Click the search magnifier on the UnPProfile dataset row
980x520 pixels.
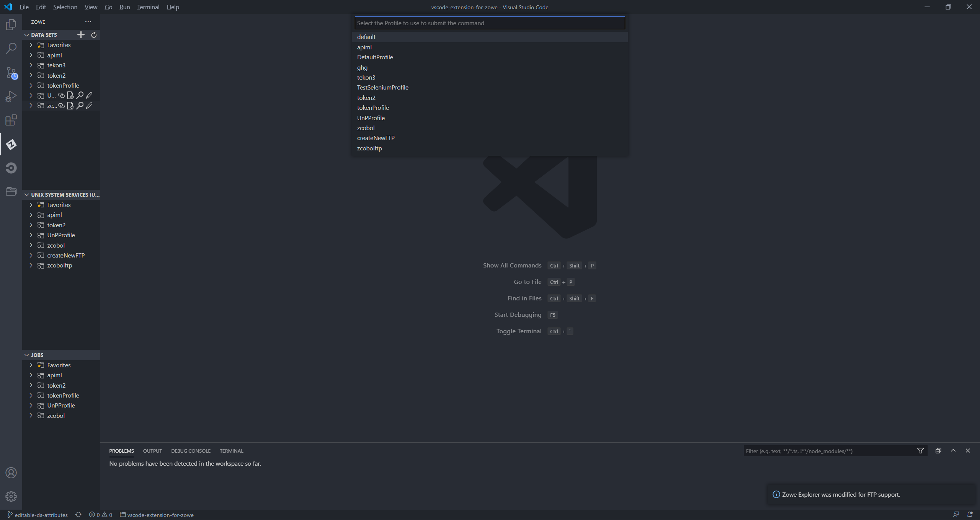pyautogui.click(x=80, y=95)
